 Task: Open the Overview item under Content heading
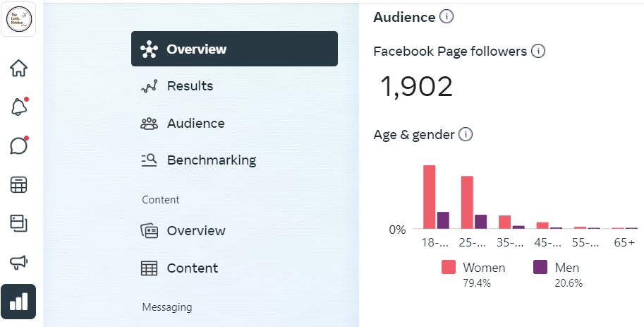click(195, 231)
